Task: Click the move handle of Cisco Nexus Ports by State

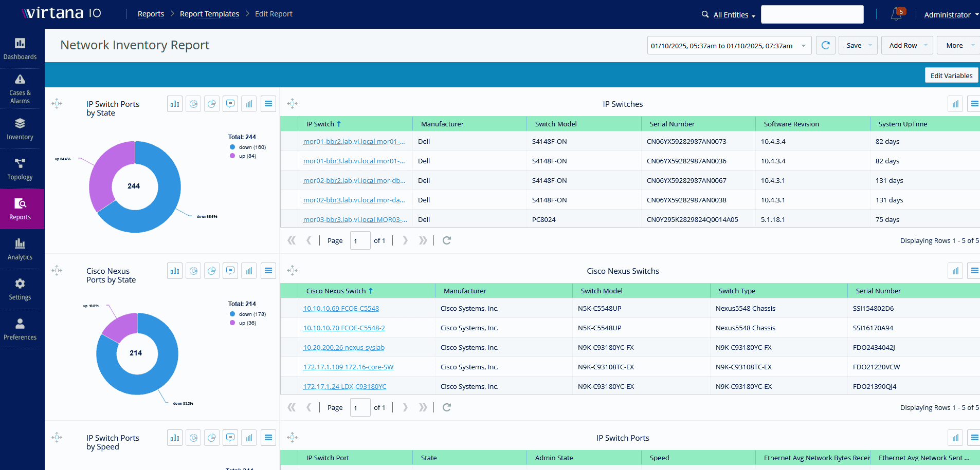Action: tap(57, 271)
